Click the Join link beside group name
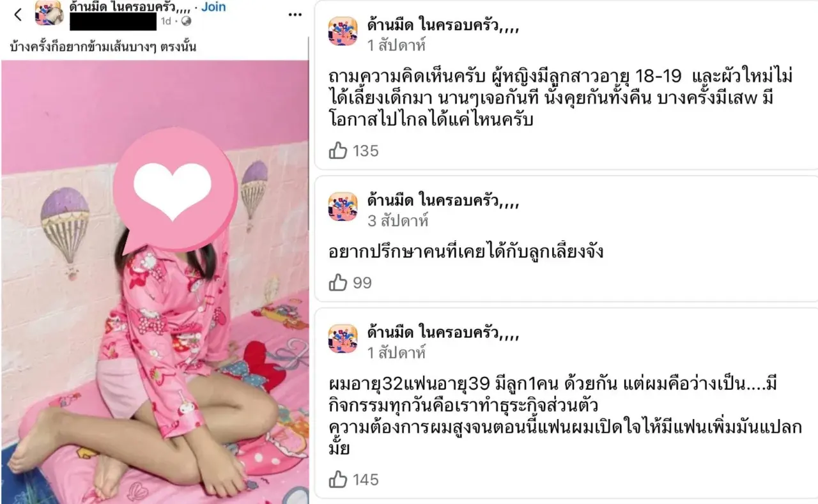The width and height of the screenshot is (818, 504). [x=213, y=7]
